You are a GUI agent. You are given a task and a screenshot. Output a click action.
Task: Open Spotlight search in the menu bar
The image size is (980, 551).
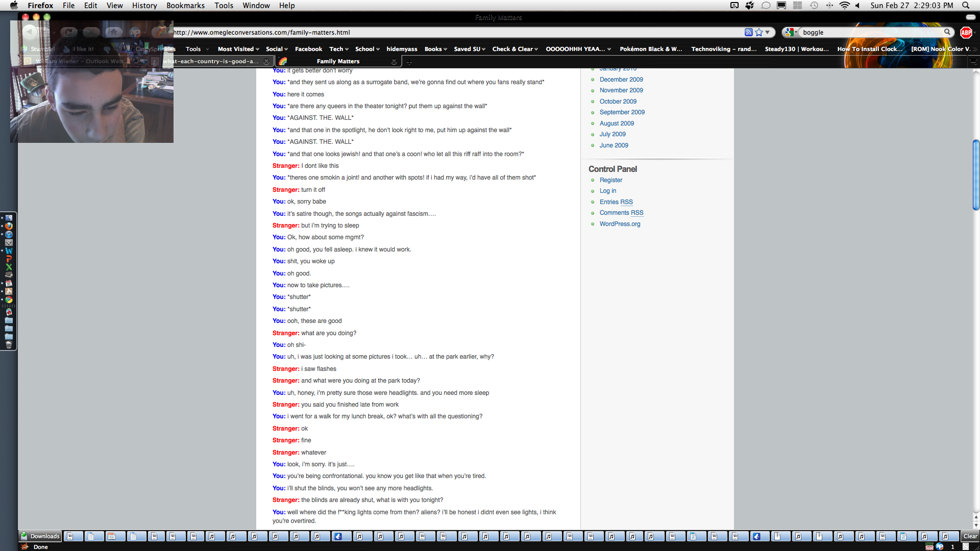point(966,5)
